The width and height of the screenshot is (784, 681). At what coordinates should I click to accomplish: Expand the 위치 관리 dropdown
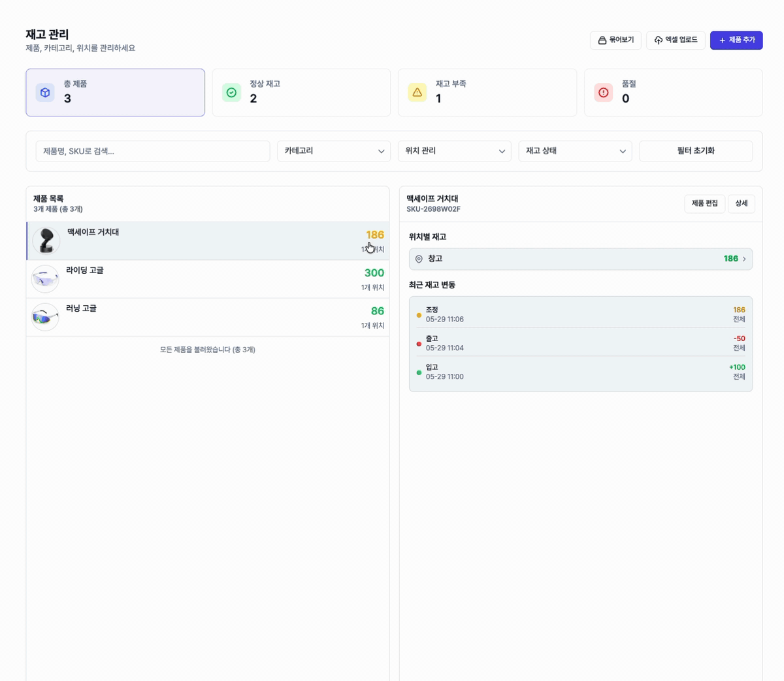tap(455, 151)
